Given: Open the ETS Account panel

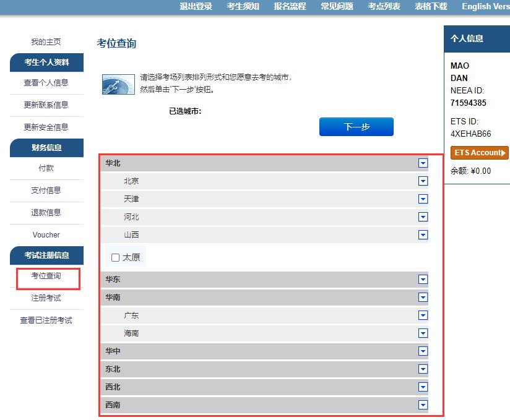Looking at the screenshot, I should pos(478,153).
